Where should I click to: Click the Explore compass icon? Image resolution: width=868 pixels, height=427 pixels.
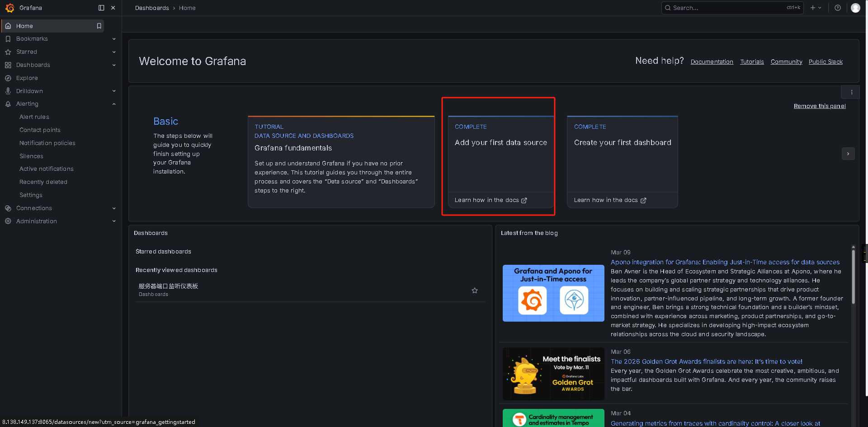point(8,78)
